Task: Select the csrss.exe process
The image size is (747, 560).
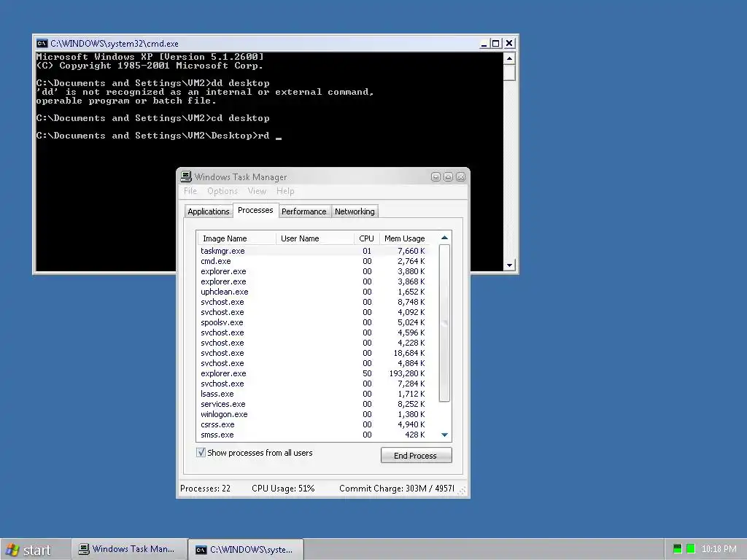Action: point(313,424)
